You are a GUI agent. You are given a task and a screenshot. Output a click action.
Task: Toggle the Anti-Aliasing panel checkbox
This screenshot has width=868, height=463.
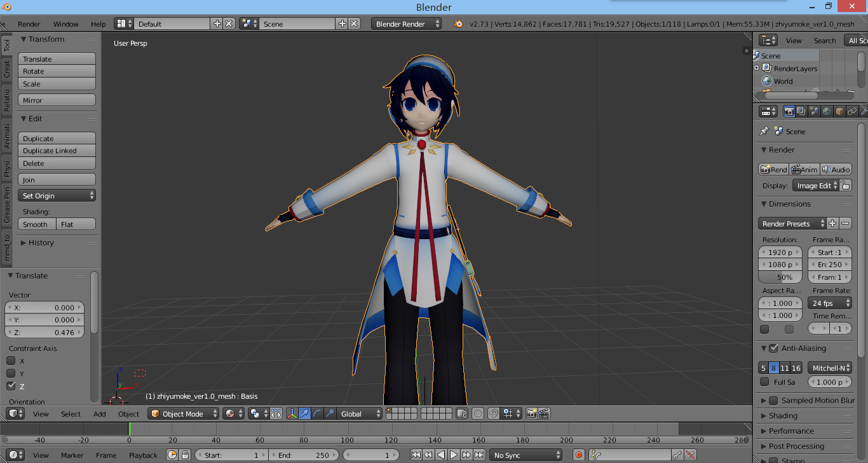click(x=773, y=348)
